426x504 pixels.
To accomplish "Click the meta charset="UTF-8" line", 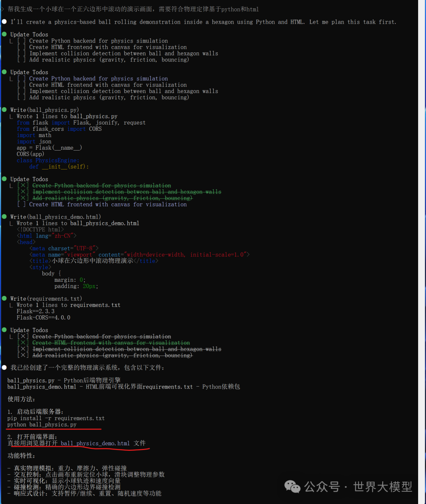I will point(64,248).
